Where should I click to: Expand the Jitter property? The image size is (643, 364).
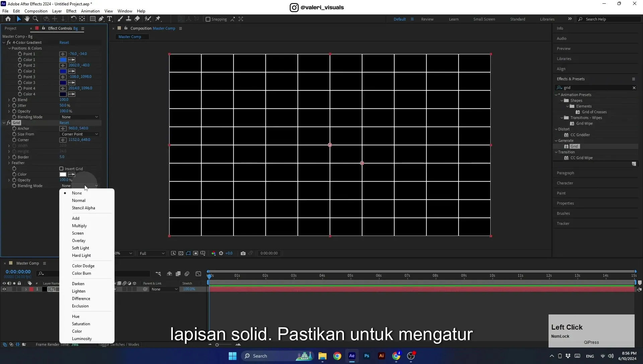tap(9, 105)
